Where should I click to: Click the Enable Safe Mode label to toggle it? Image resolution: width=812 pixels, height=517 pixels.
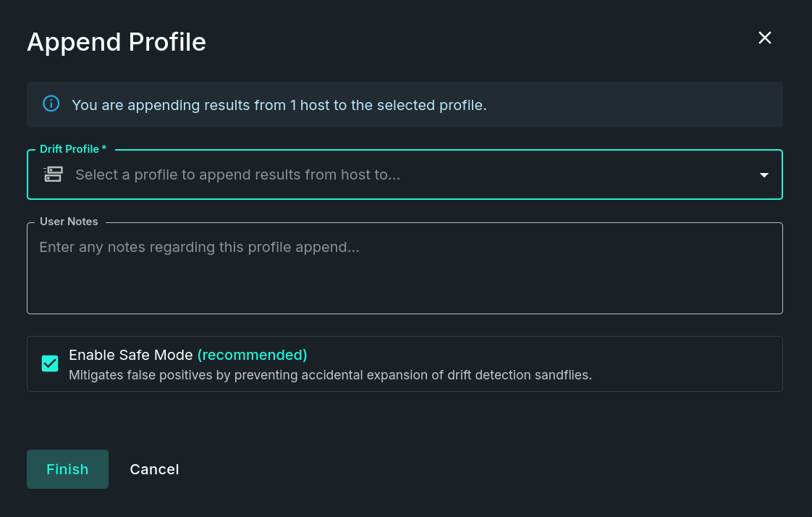[x=132, y=355]
